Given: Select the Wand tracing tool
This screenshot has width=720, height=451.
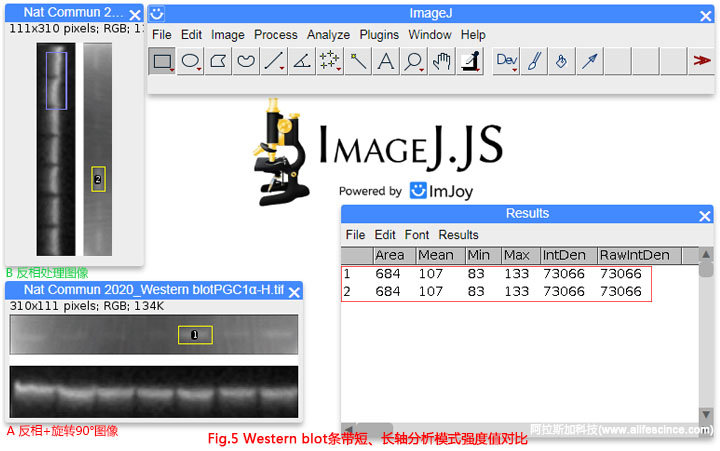Looking at the screenshot, I should coord(357,62).
